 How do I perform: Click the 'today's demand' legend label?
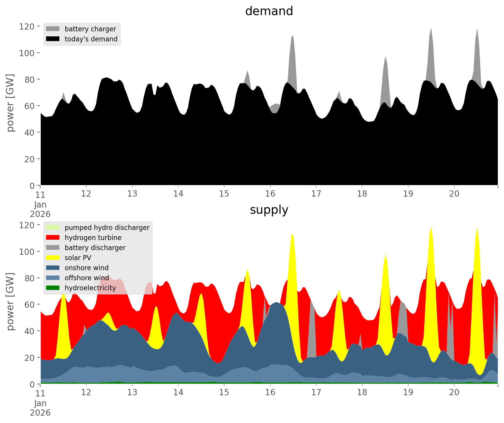(x=91, y=39)
